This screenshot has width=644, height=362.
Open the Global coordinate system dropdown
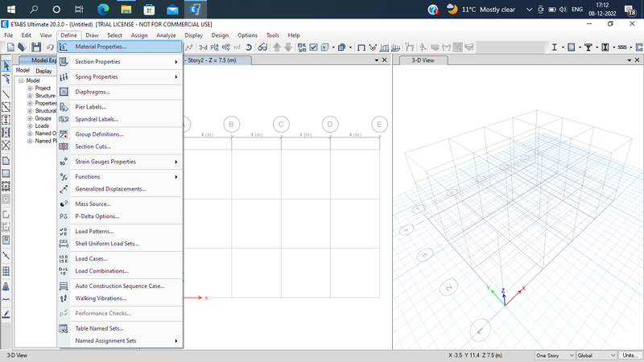pos(596,356)
